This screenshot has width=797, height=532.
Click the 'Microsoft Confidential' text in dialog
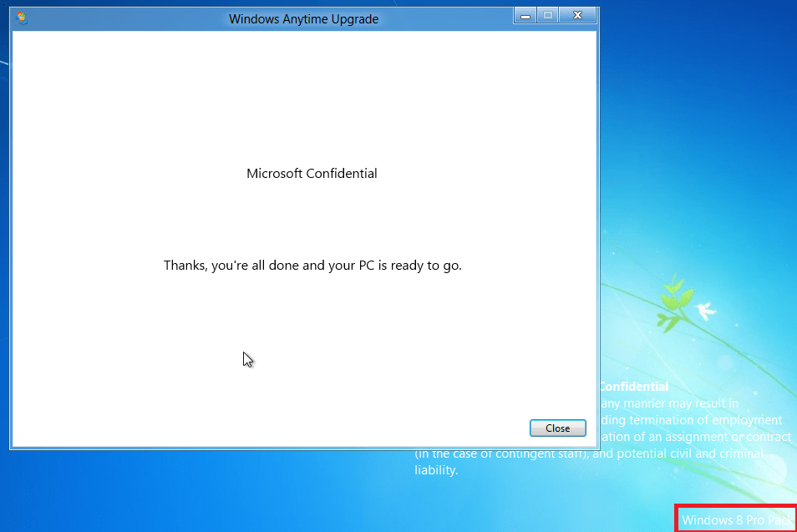point(312,173)
